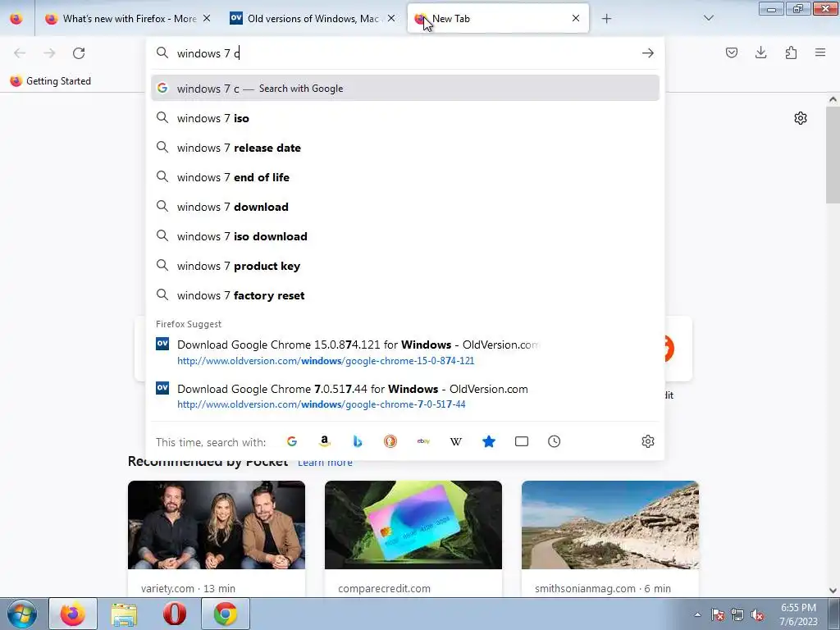This screenshot has width=840, height=630.
Task: Search this time with Wikipedia
Action: tap(456, 441)
